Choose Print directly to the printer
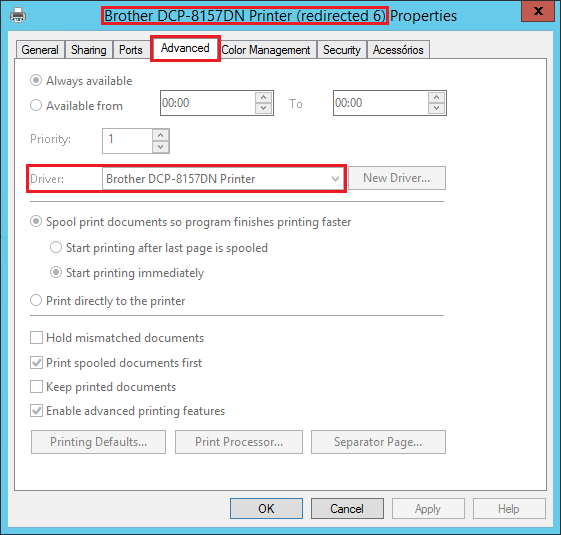Viewport: 561px width, 535px height. [x=36, y=300]
